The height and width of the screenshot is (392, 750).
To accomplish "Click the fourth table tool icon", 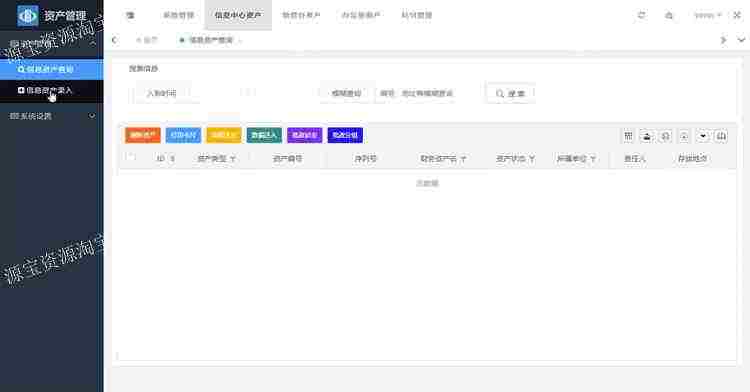I will [x=684, y=136].
